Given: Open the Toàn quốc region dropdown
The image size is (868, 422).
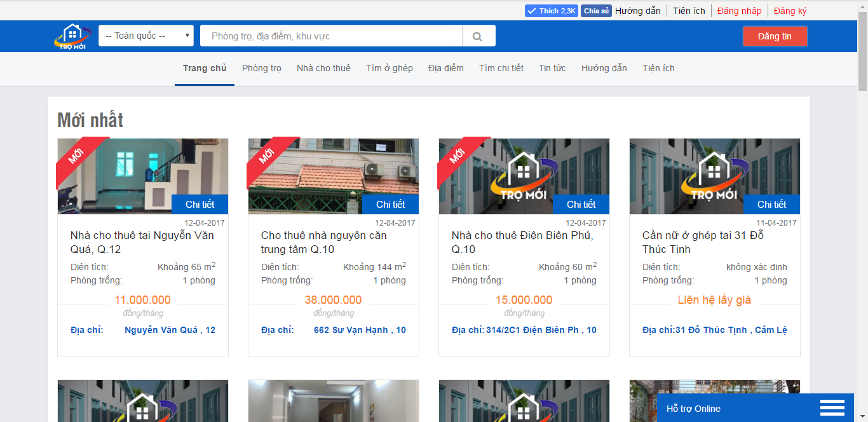Looking at the screenshot, I should [x=146, y=36].
